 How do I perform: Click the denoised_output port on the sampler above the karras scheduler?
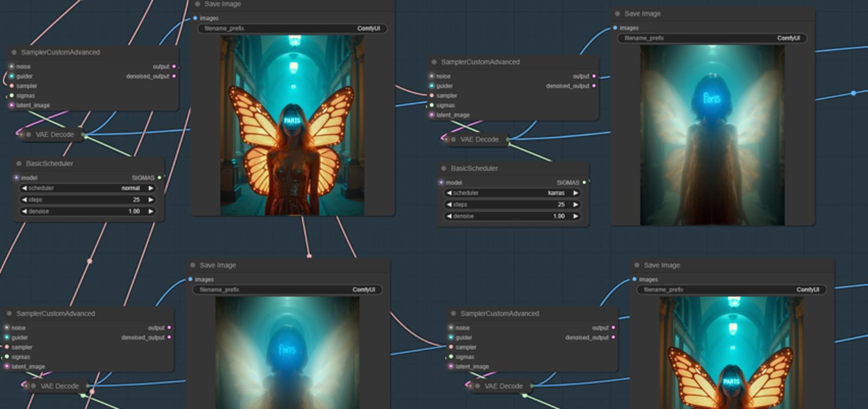[594, 86]
